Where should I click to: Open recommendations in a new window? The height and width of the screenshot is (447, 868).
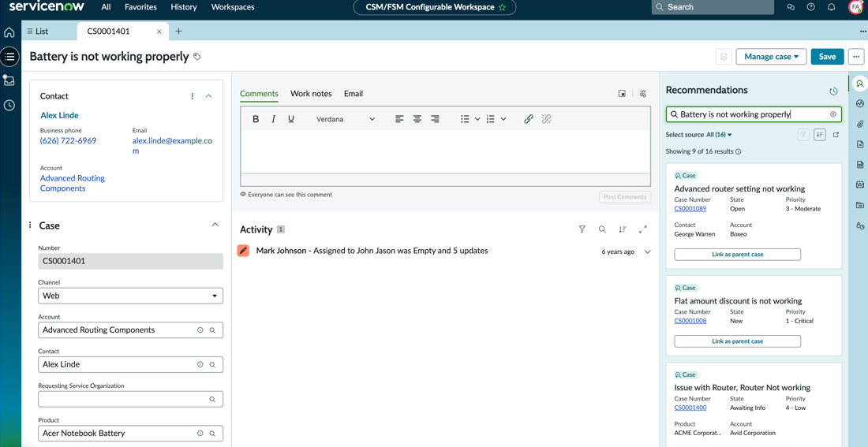click(836, 135)
